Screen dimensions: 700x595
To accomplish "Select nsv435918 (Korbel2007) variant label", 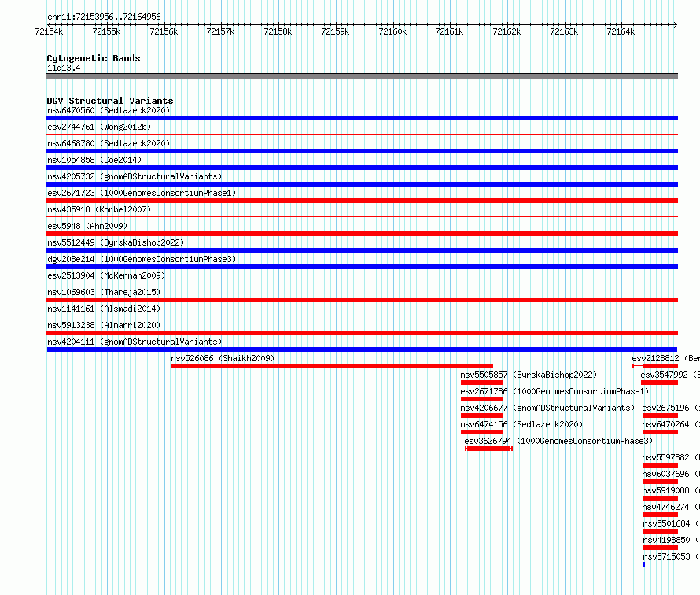I will coord(99,209).
